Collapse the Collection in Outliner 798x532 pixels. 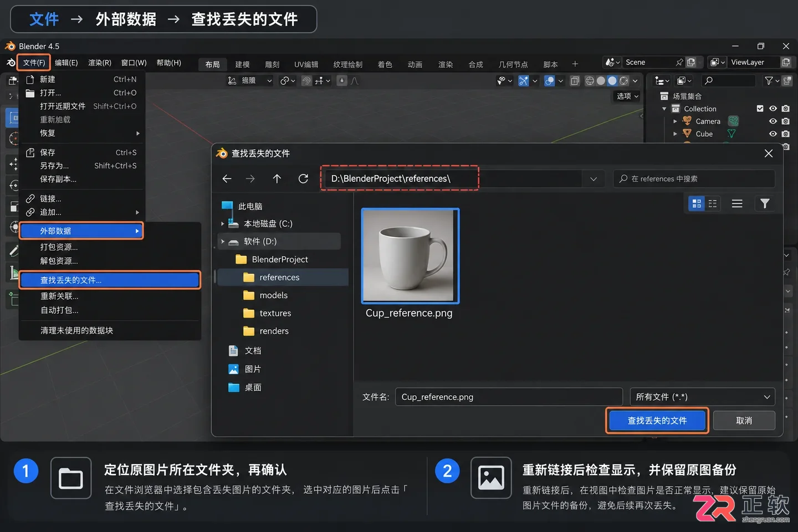pos(664,109)
